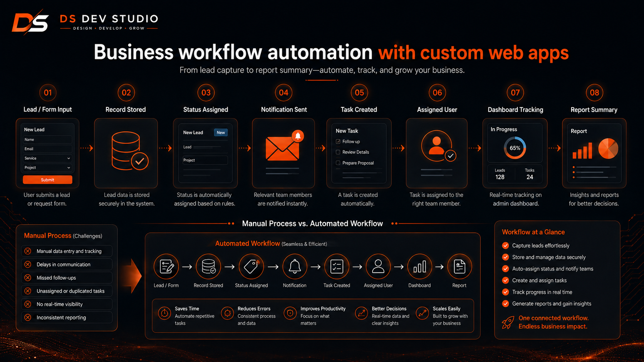Click the pie chart icon in Report card
Viewport: 644px width, 362px height.
pyautogui.click(x=608, y=148)
